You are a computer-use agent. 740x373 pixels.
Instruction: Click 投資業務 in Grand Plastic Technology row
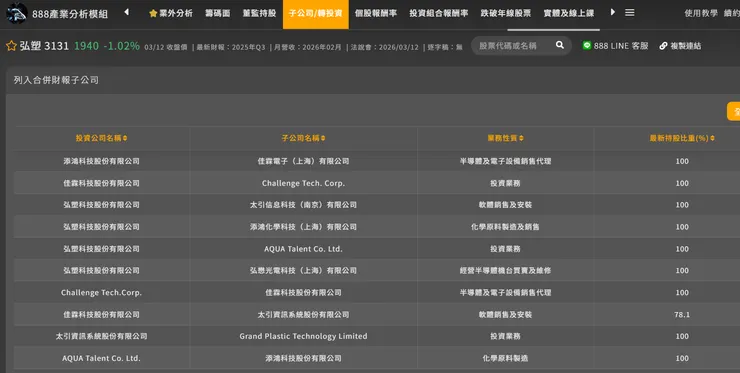505,336
